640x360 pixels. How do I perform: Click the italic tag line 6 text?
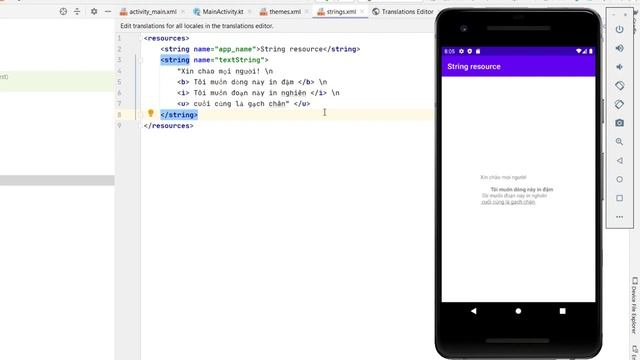(258, 93)
